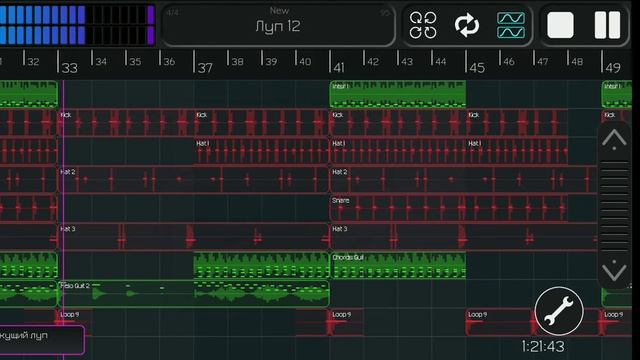Select the Kick clip starting at bar 45
Image resolution: width=640 pixels, height=360 pixels.
pos(517,123)
